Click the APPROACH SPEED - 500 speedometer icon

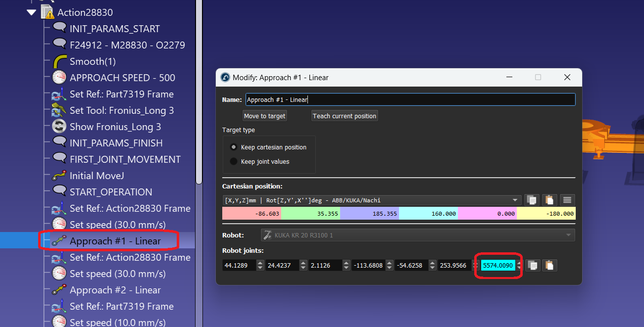59,78
